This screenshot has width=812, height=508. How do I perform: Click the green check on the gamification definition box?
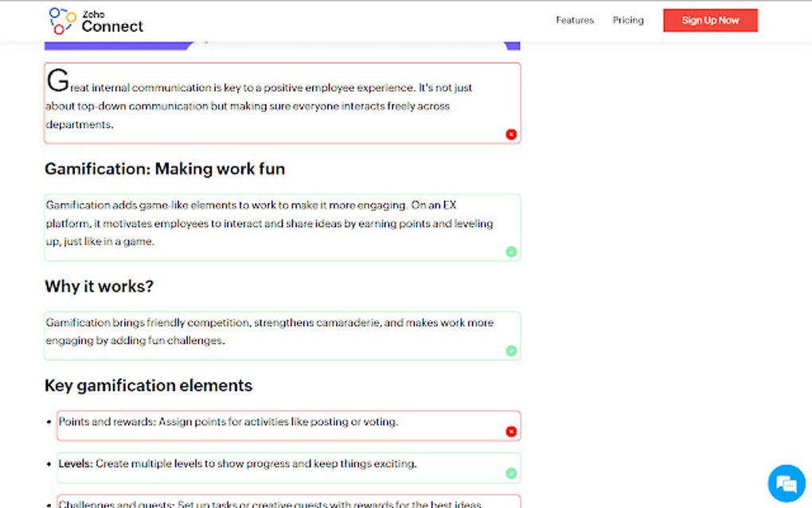[511, 252]
